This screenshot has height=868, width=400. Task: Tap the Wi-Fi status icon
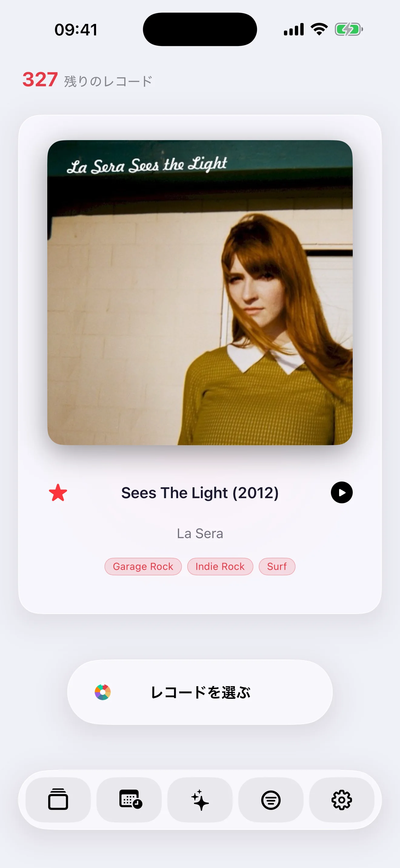point(319,29)
